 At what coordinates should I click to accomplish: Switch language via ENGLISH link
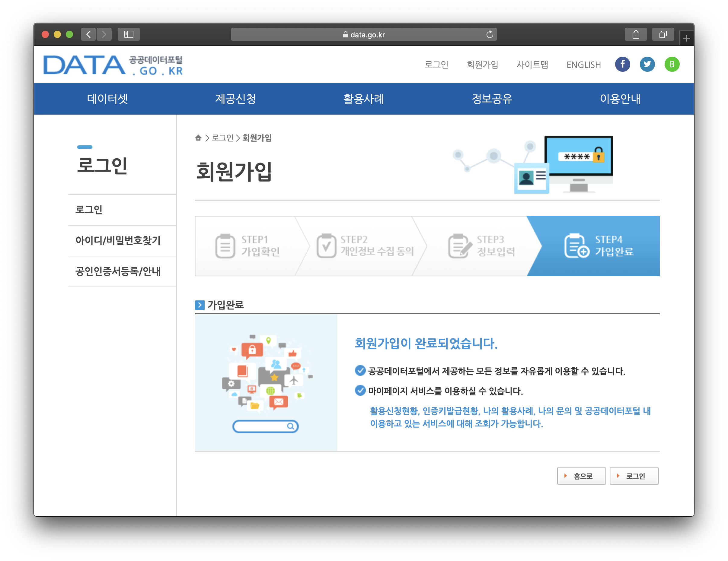point(583,65)
